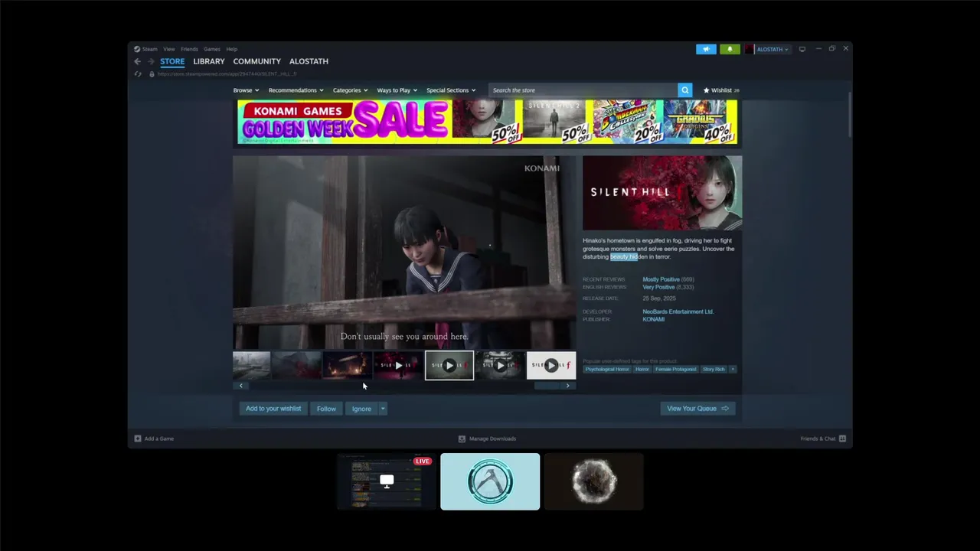Image resolution: width=980 pixels, height=551 pixels.
Task: Select the dark smoke-ring app tile
Action: (593, 481)
